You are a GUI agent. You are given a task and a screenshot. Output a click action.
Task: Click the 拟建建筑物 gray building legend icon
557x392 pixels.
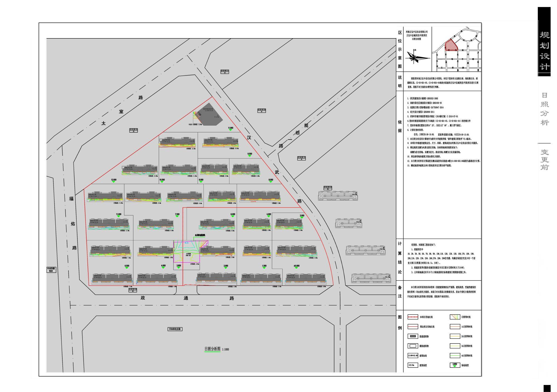click(x=412, y=336)
